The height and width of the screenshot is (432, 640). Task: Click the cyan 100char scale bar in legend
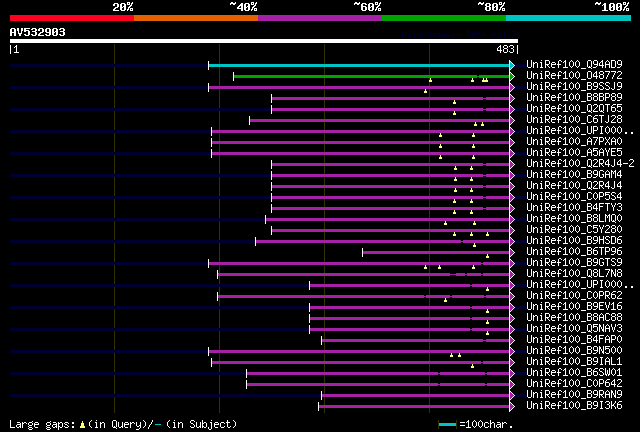(x=447, y=425)
